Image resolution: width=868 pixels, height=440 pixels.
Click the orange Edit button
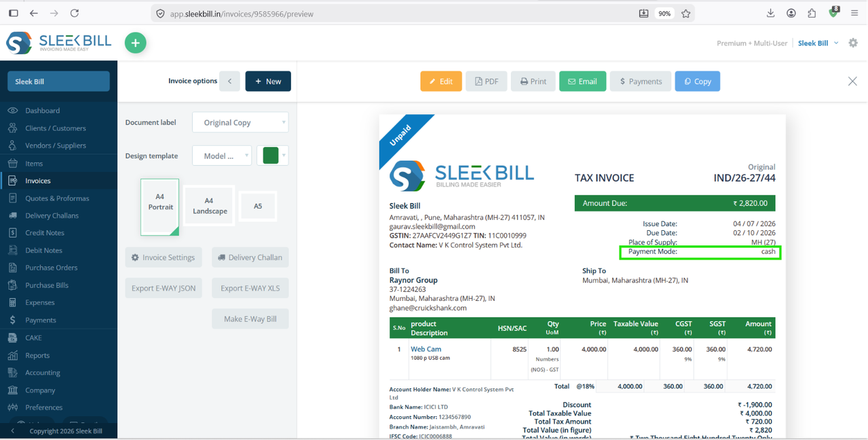(x=441, y=81)
